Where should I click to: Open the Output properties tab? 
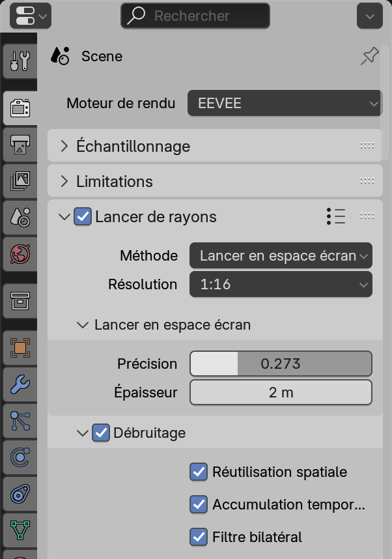point(20,145)
